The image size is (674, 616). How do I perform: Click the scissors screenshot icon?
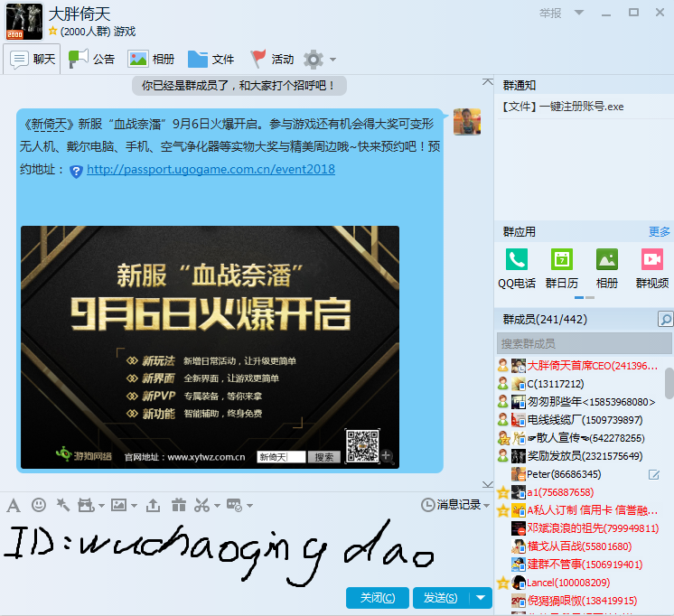point(202,505)
